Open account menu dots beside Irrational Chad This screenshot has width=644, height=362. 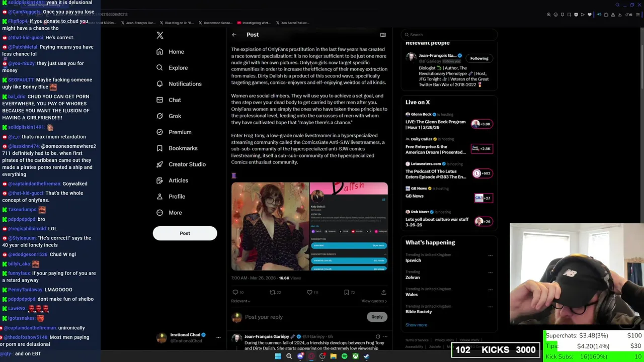click(x=218, y=338)
